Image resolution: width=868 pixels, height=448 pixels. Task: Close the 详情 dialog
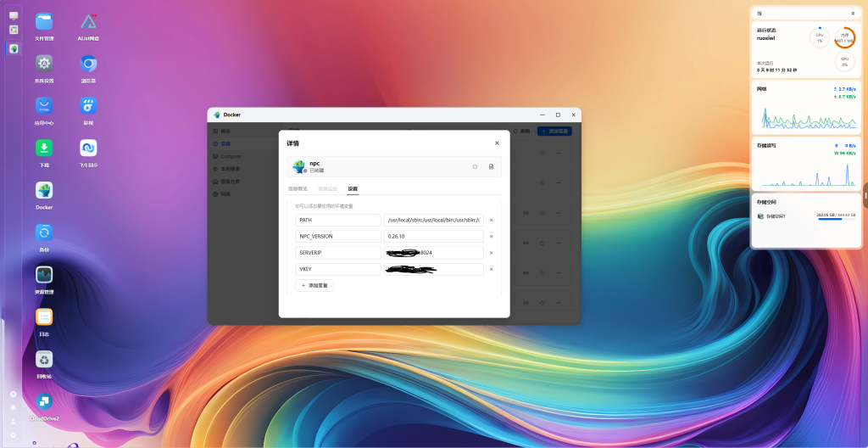point(497,143)
